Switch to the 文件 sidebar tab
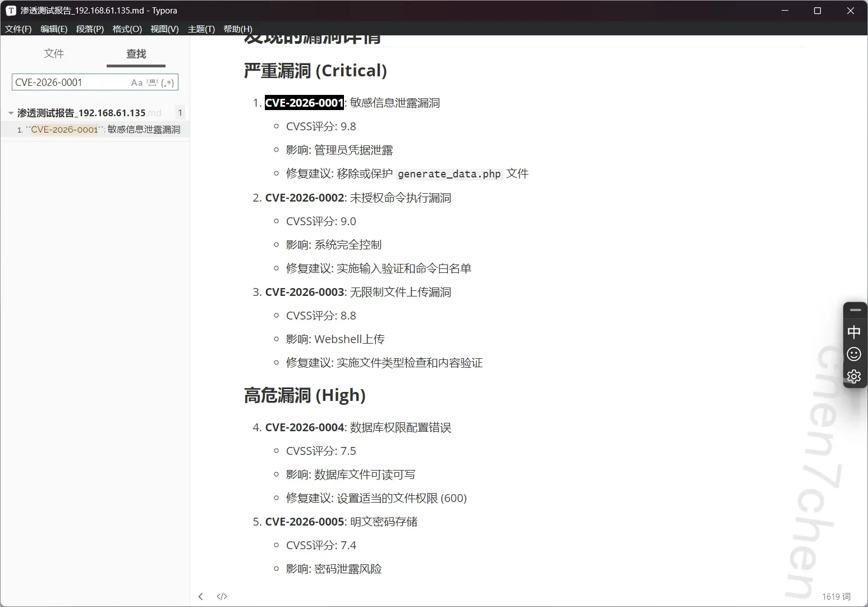The width and height of the screenshot is (868, 607). point(54,53)
